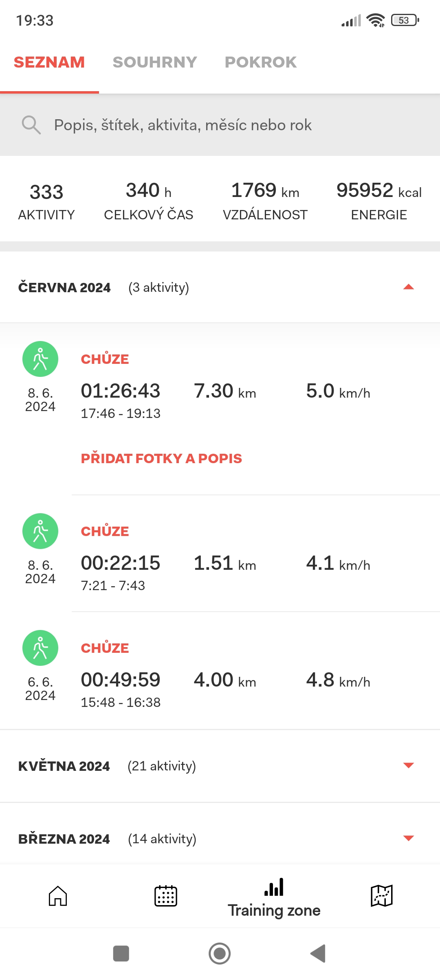The image size is (440, 980).
Task: Expand the BŘEZNA 2024 section
Action: coord(408,838)
